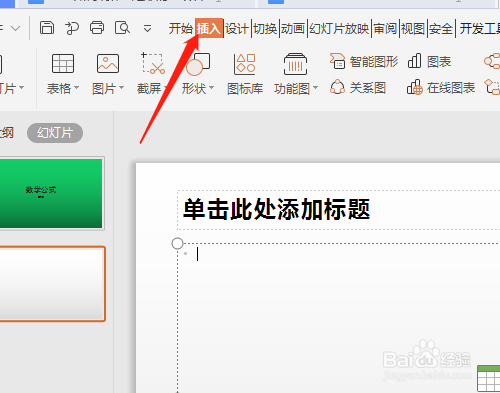Screen dimensions: 500x393
Task: Expand the new slide 片 dropdown arrow
Action: point(21,88)
